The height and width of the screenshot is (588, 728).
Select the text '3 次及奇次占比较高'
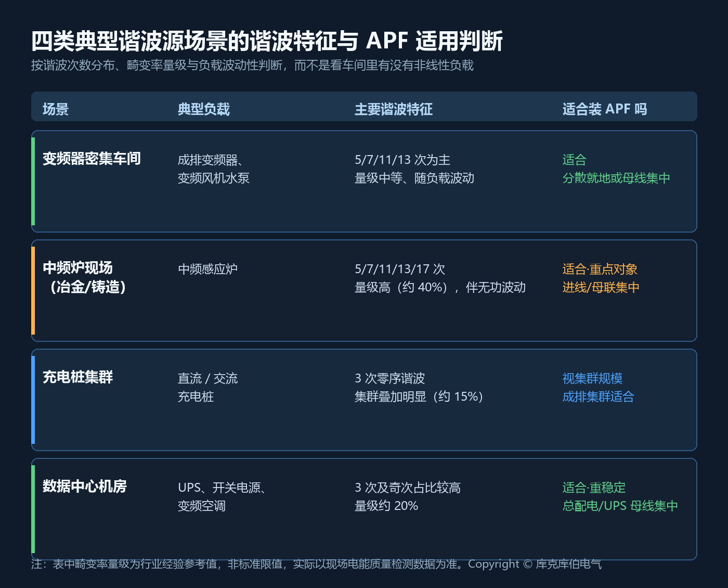pyautogui.click(x=408, y=488)
